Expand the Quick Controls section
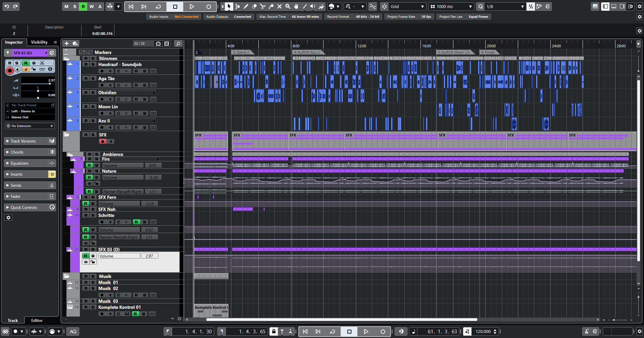644x338 pixels. pyautogui.click(x=26, y=208)
